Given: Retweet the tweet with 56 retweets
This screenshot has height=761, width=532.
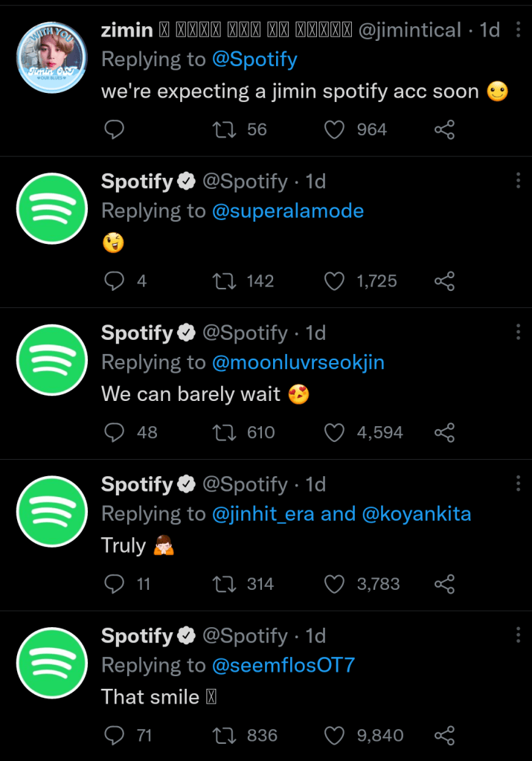Looking at the screenshot, I should click(x=222, y=130).
